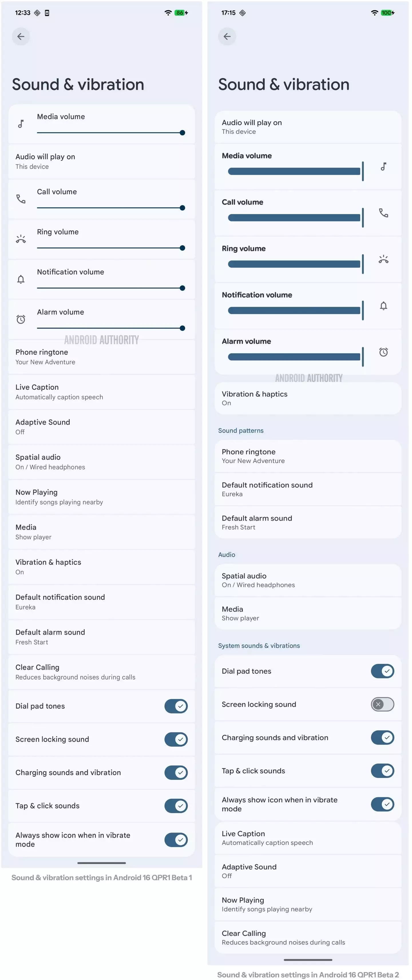This screenshot has width=412, height=980.
Task: Open Live Caption in the Beta 2 screenshot
Action: pos(307,838)
